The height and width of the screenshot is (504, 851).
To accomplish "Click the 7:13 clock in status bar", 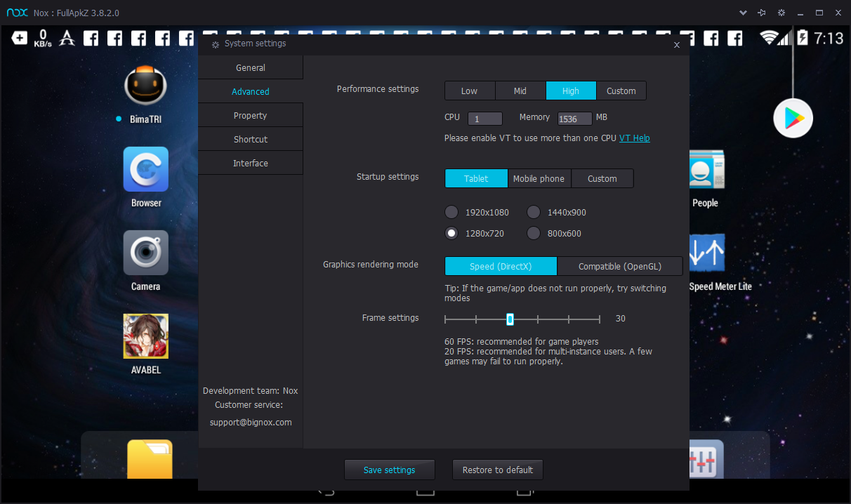I will tap(829, 39).
